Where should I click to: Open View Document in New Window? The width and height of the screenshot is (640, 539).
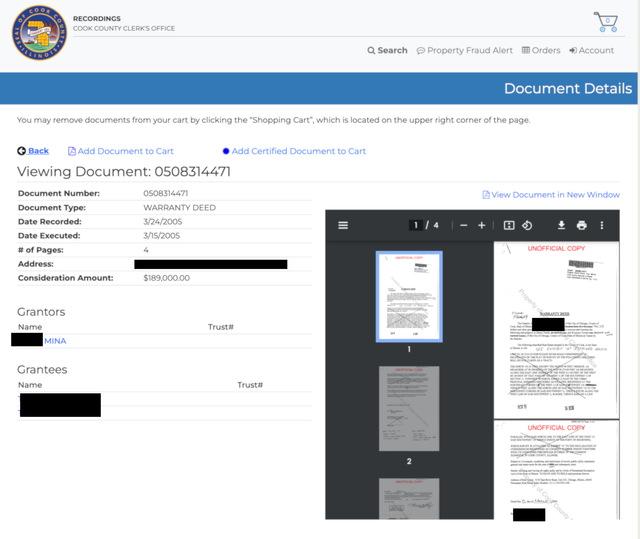click(x=551, y=195)
